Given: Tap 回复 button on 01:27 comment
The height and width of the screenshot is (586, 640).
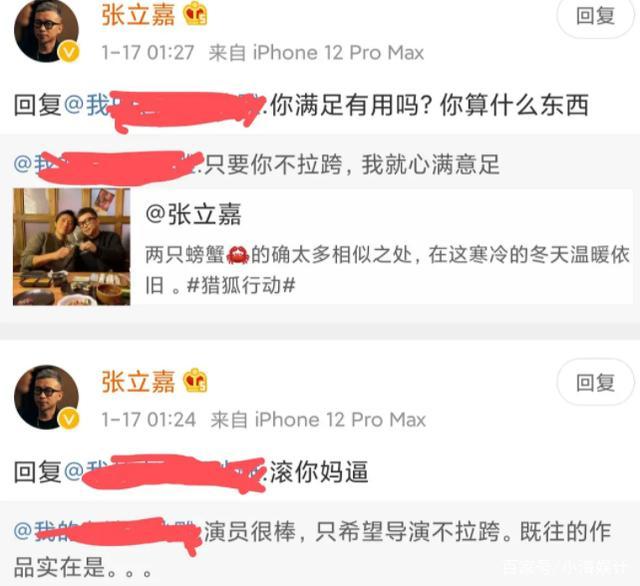Looking at the screenshot, I should pyautogui.click(x=596, y=16).
